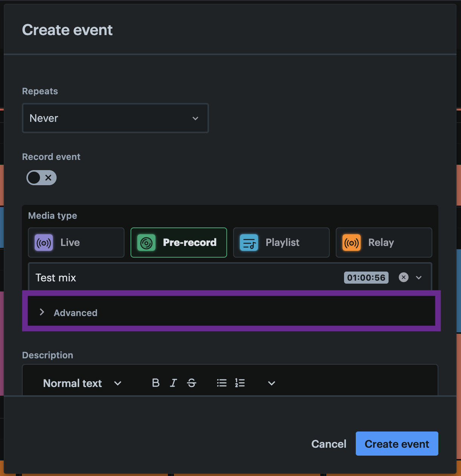Toggle the Record event switch
This screenshot has width=461, height=476.
(x=41, y=178)
